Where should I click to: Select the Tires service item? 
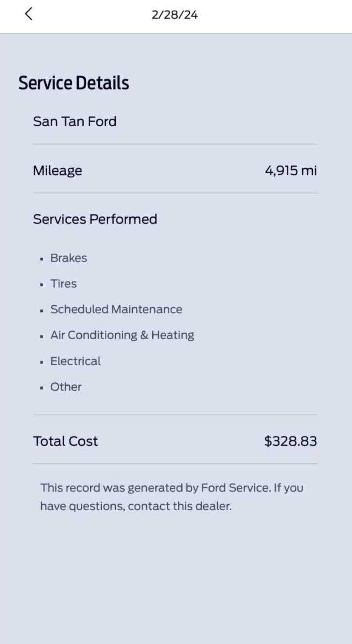tap(63, 284)
